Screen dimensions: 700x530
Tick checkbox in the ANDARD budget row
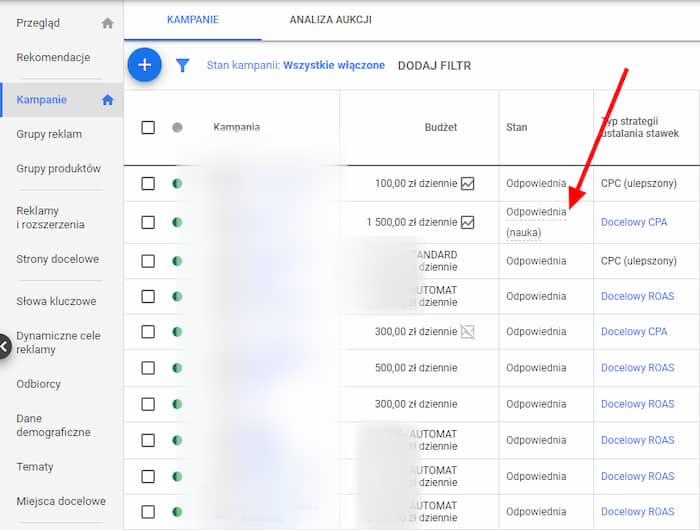point(148,261)
